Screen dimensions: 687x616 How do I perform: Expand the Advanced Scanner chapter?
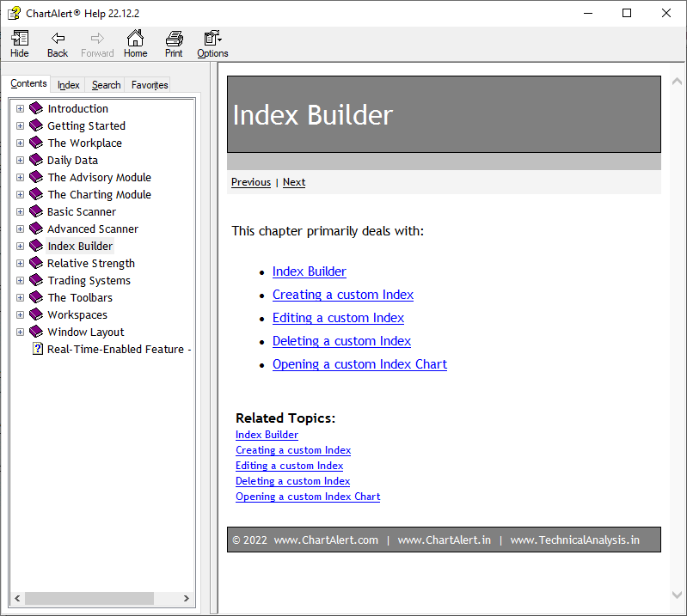point(20,229)
